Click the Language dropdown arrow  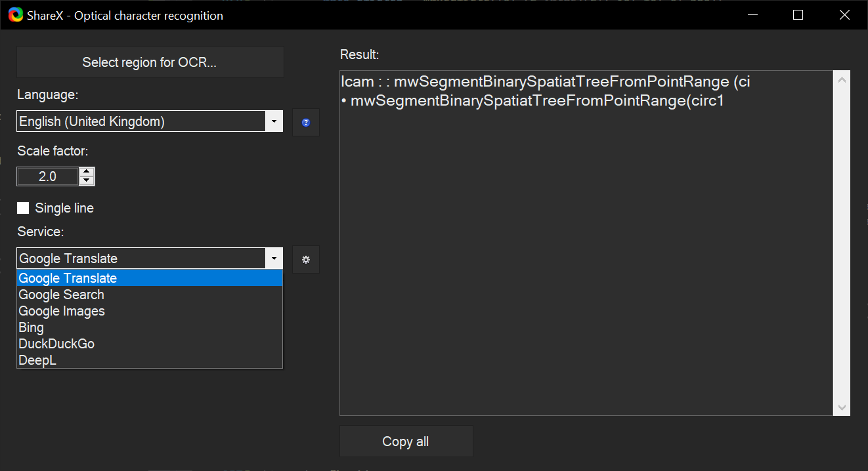click(x=274, y=121)
